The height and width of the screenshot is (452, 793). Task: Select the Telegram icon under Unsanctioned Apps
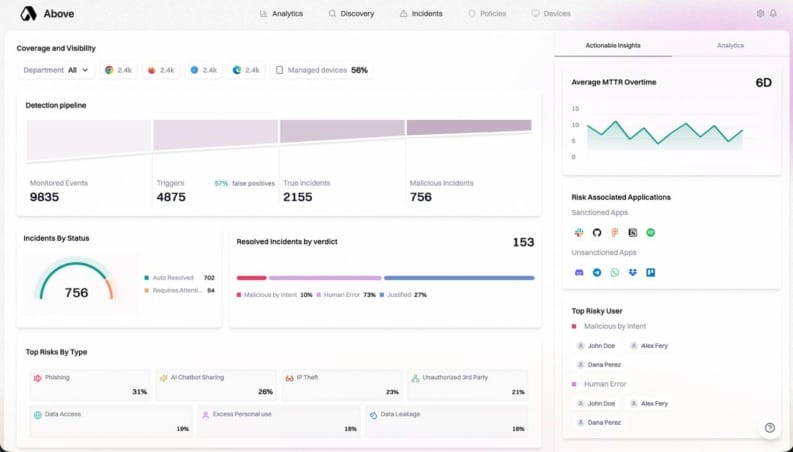pyautogui.click(x=597, y=273)
